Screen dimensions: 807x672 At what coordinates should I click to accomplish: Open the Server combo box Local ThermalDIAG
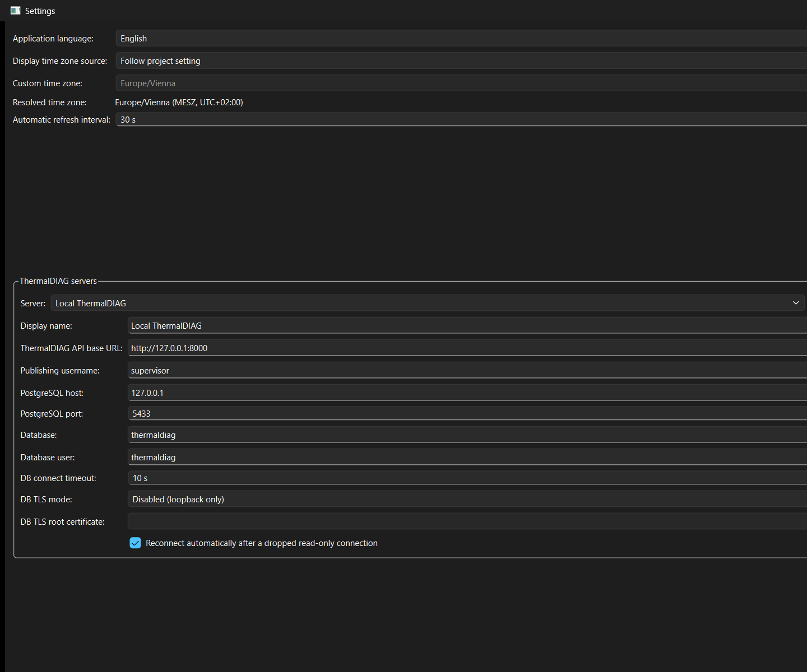428,303
